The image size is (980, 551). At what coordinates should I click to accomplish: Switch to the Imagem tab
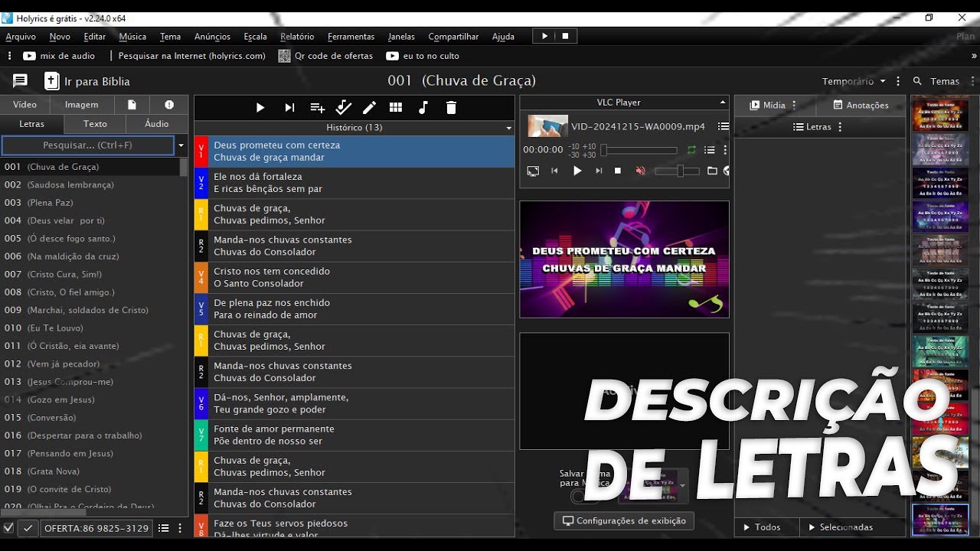81,105
